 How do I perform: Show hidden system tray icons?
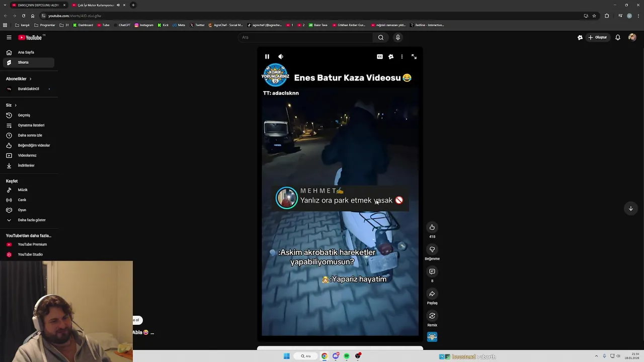point(596,356)
